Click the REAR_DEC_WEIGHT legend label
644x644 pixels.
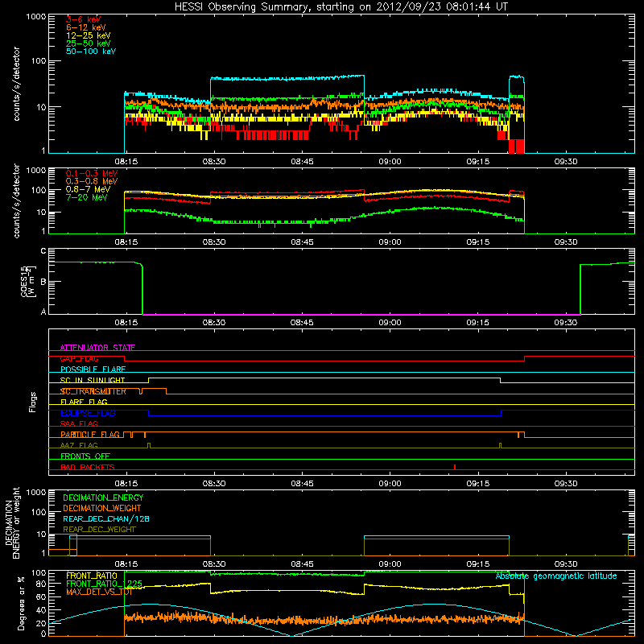99,530
